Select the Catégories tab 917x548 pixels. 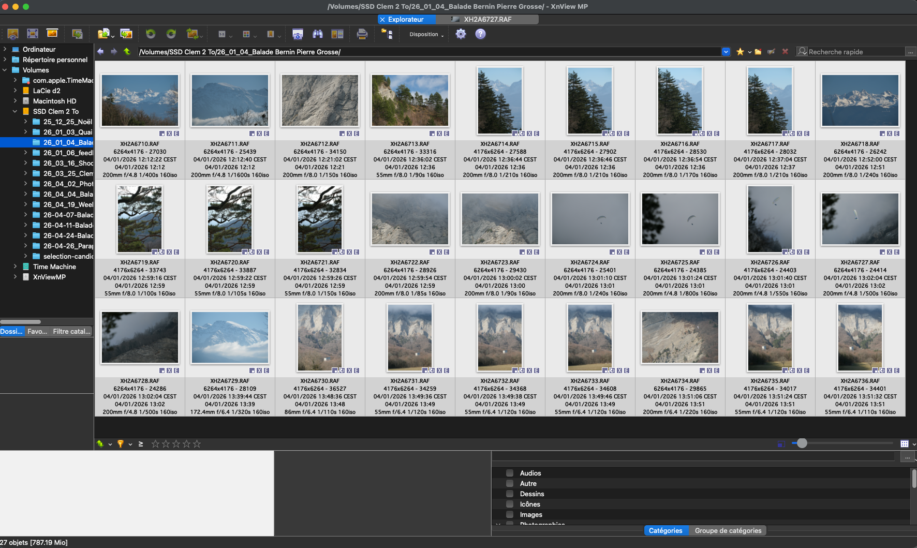point(666,530)
